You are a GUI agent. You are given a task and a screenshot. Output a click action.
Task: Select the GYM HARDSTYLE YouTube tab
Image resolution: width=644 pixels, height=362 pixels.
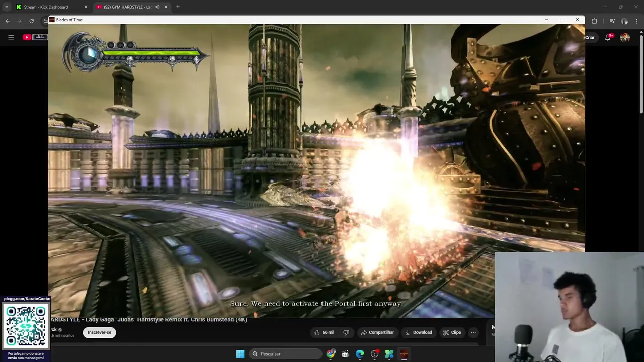(128, 7)
